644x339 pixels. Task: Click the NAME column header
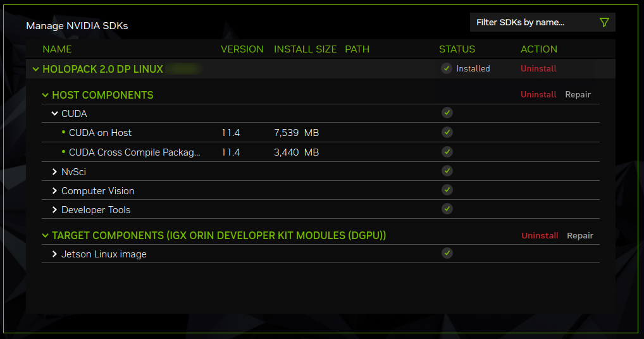click(x=57, y=49)
